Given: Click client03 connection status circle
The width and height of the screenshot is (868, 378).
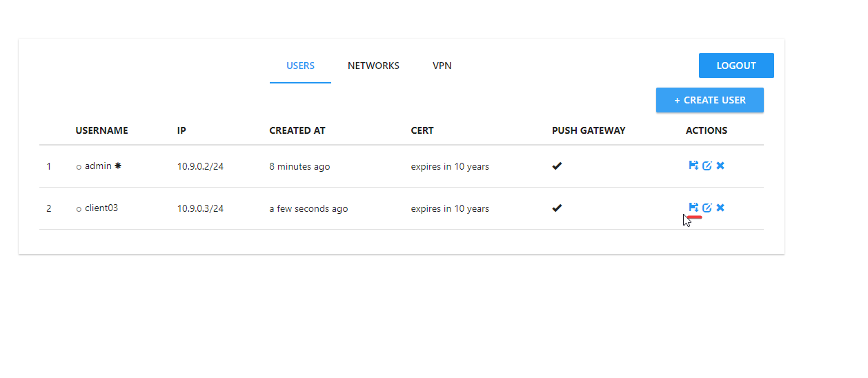Looking at the screenshot, I should tap(79, 208).
